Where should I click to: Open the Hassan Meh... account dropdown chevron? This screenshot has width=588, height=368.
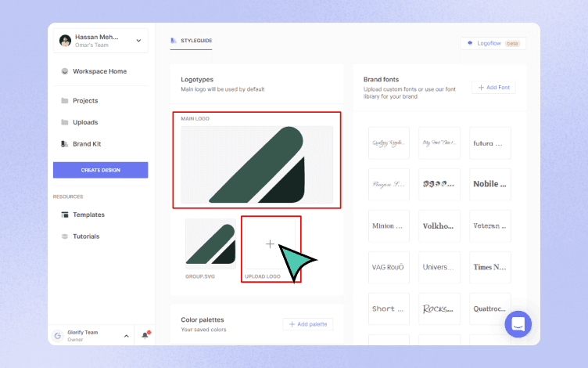click(138, 41)
